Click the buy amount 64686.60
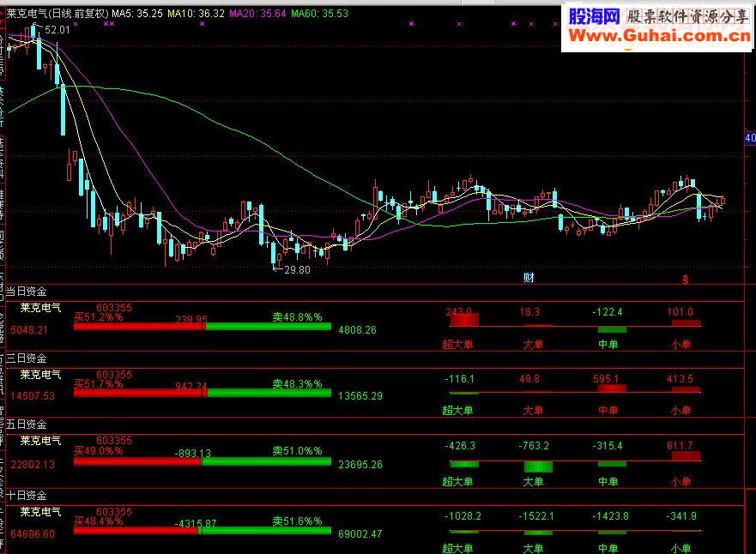Screen dimensions: 756x554 (x=33, y=533)
